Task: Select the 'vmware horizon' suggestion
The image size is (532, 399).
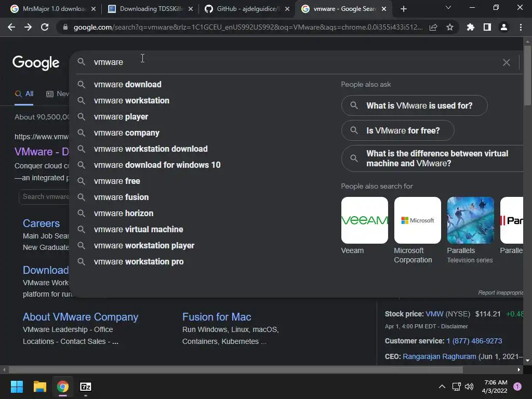Action: (x=124, y=214)
